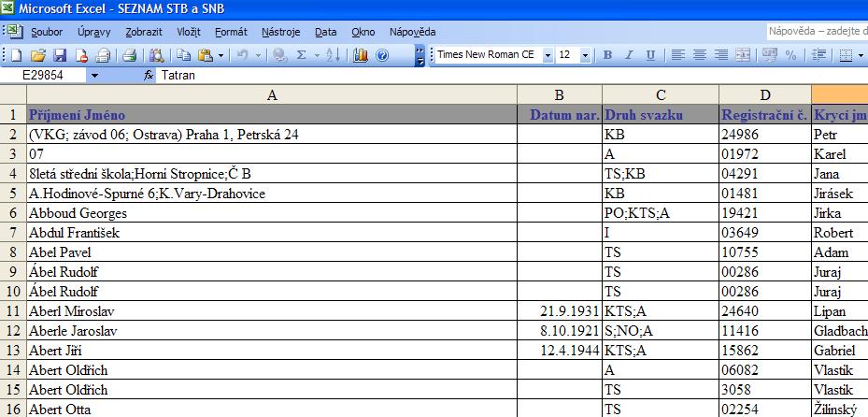Save the workbook with floppy icon
Image resolution: width=868 pixels, height=417 pixels.
(60, 55)
